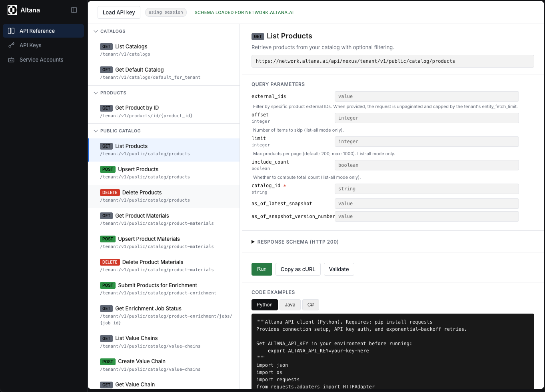Collapse the CATALOGS section
This screenshot has height=392, width=545.
click(110, 31)
